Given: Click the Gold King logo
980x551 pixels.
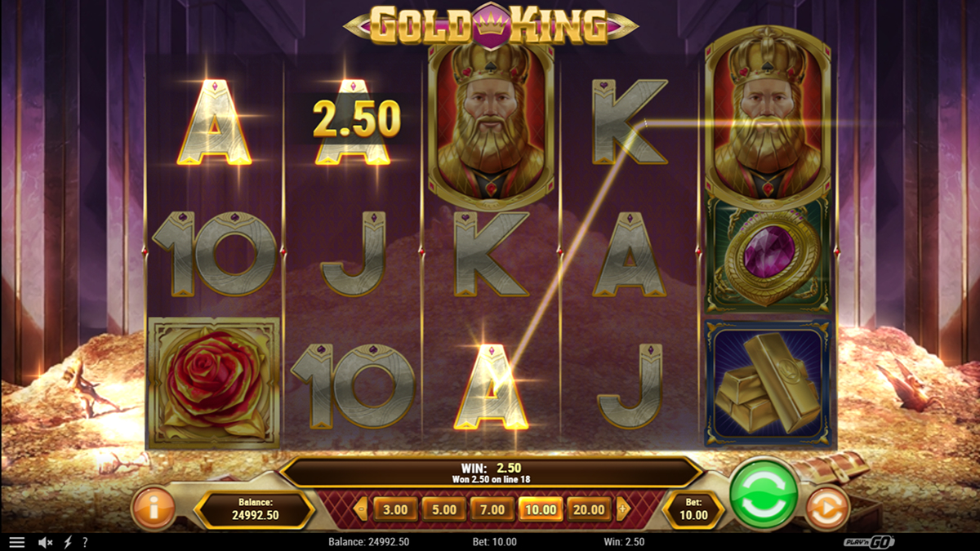Looking at the screenshot, I should [490, 24].
